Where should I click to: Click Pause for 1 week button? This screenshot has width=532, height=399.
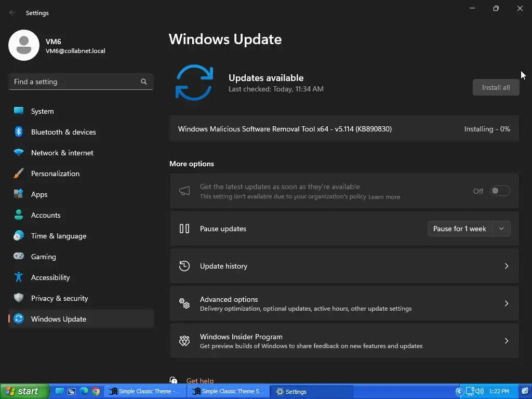tap(460, 229)
